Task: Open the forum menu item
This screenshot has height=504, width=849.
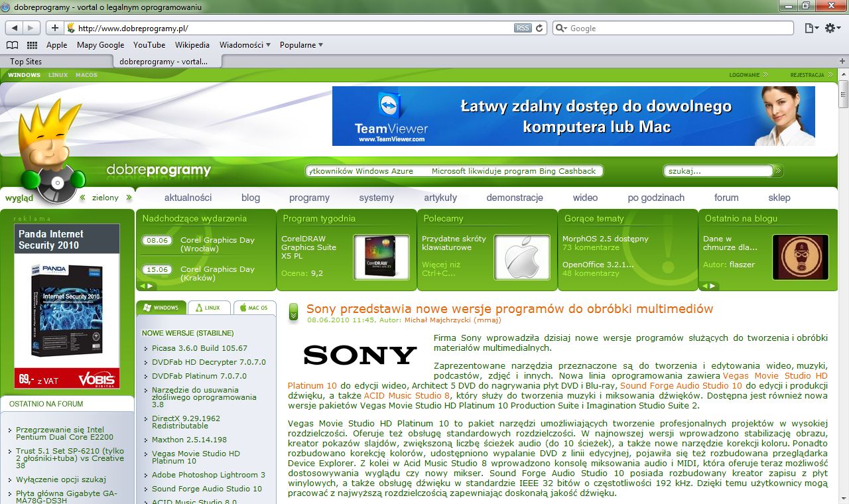Action: tap(726, 198)
